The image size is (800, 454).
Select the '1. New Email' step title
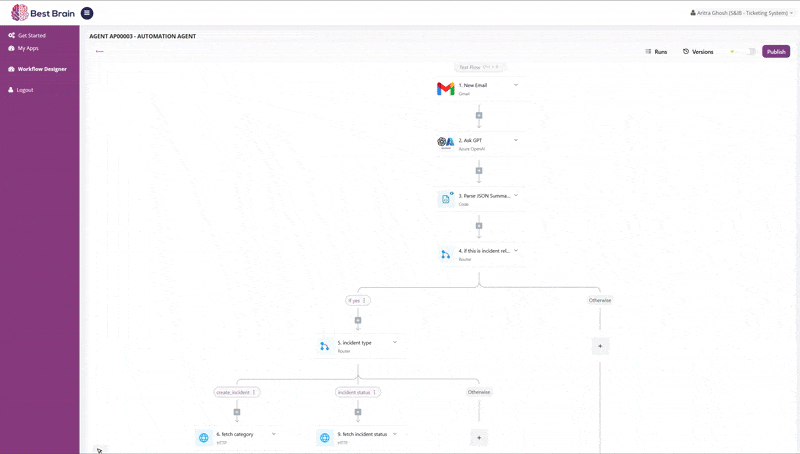coord(473,85)
